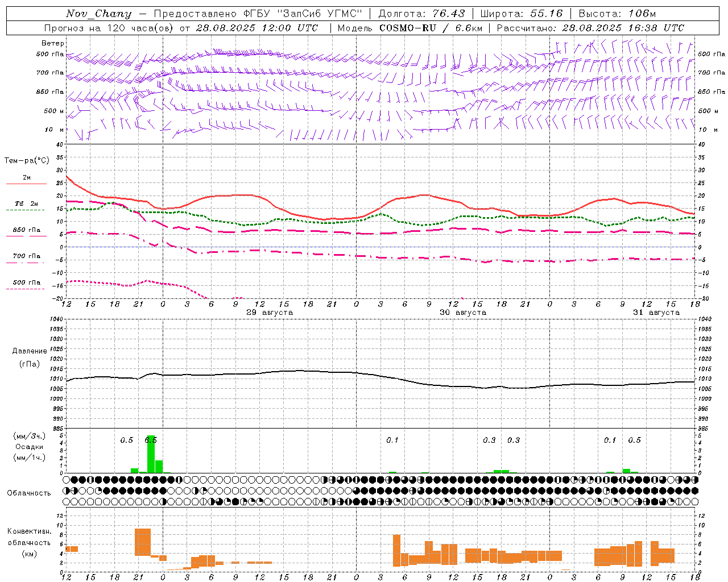Click the Высота: 106м header field

pos(617,14)
